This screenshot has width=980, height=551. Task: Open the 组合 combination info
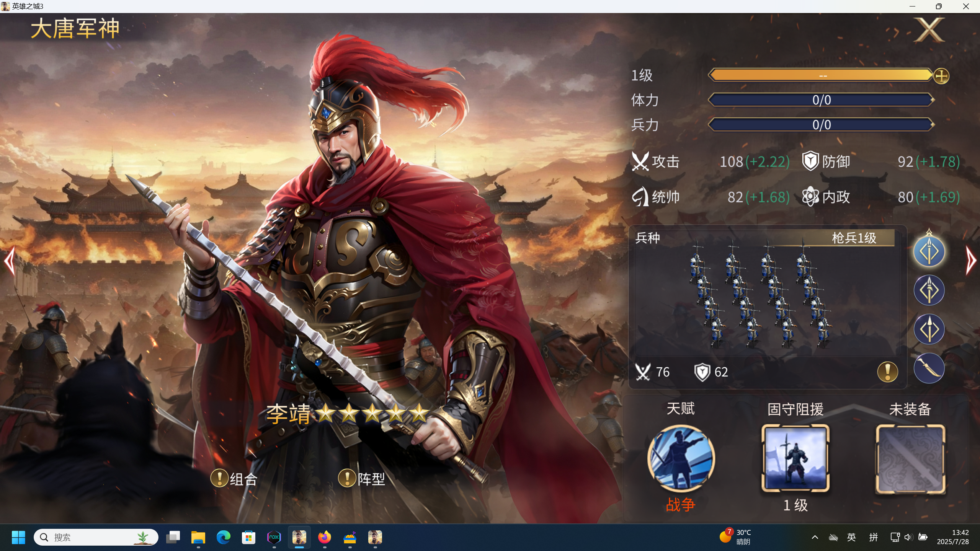coord(234,478)
